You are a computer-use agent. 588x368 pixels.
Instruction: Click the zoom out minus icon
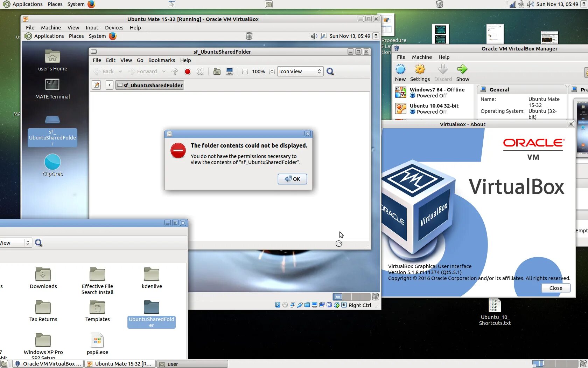245,71
